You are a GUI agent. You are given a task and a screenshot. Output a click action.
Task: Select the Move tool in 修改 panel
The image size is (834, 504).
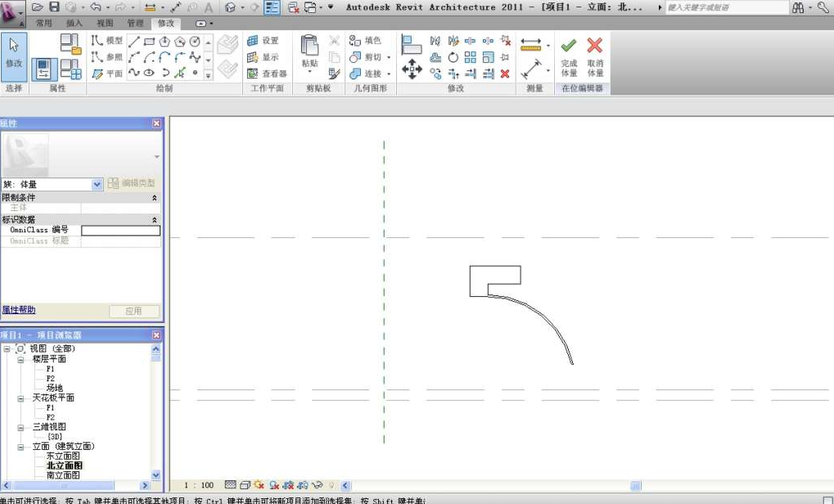point(412,70)
